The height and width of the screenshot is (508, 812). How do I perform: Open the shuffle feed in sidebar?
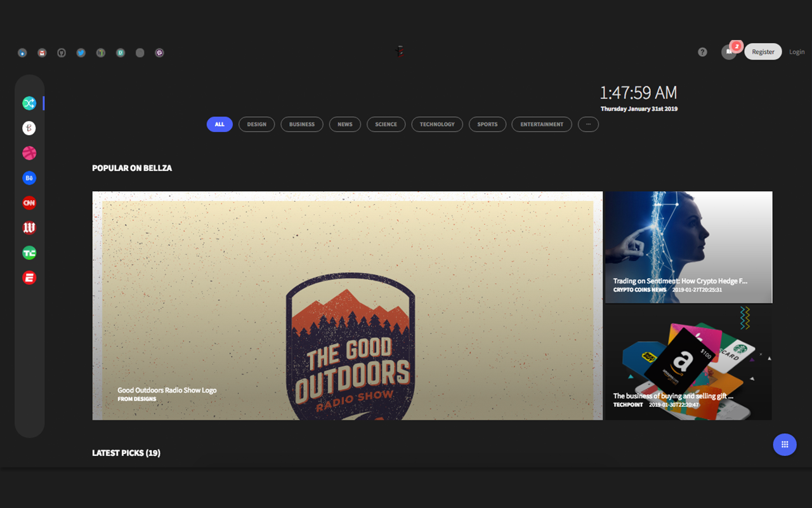tap(29, 103)
